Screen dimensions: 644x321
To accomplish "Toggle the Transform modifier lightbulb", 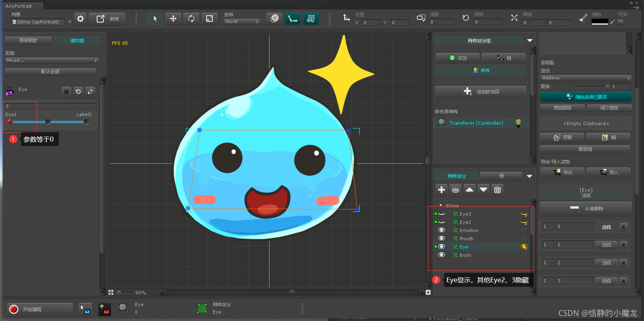I will pyautogui.click(x=518, y=123).
